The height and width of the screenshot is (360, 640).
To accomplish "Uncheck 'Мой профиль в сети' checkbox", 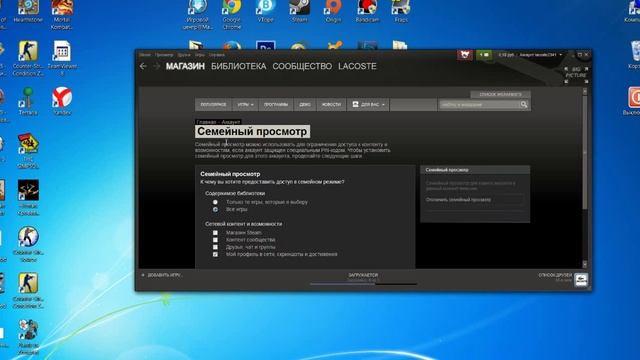I will click(215, 254).
